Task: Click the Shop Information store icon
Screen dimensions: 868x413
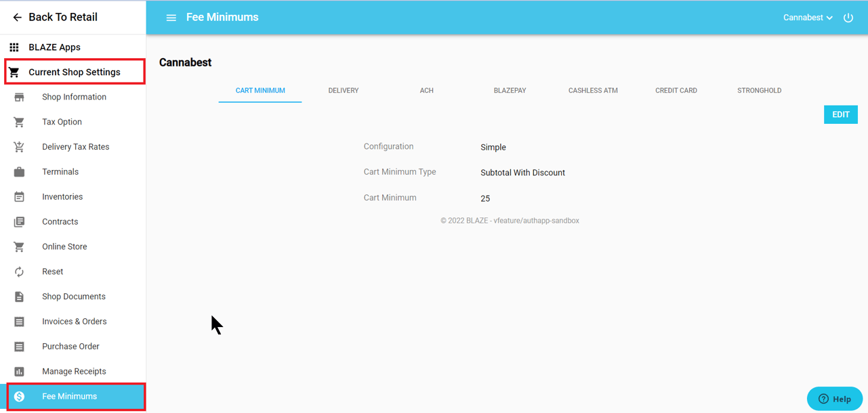Action: [19, 97]
